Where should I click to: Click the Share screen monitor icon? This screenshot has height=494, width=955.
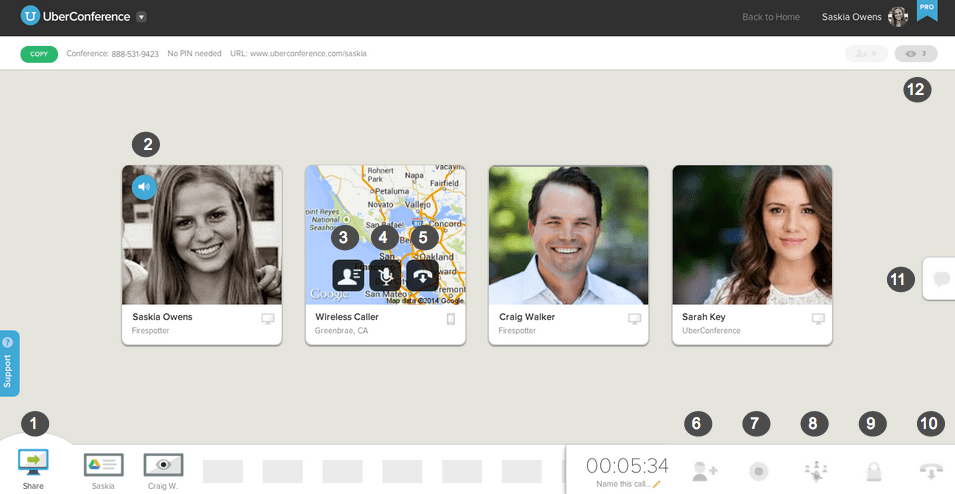[x=33, y=462]
